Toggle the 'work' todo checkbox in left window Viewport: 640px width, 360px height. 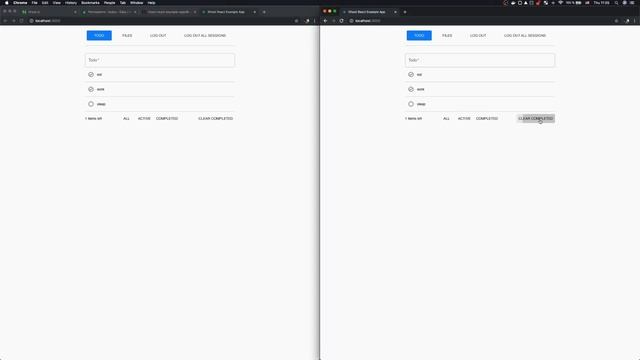(91, 89)
